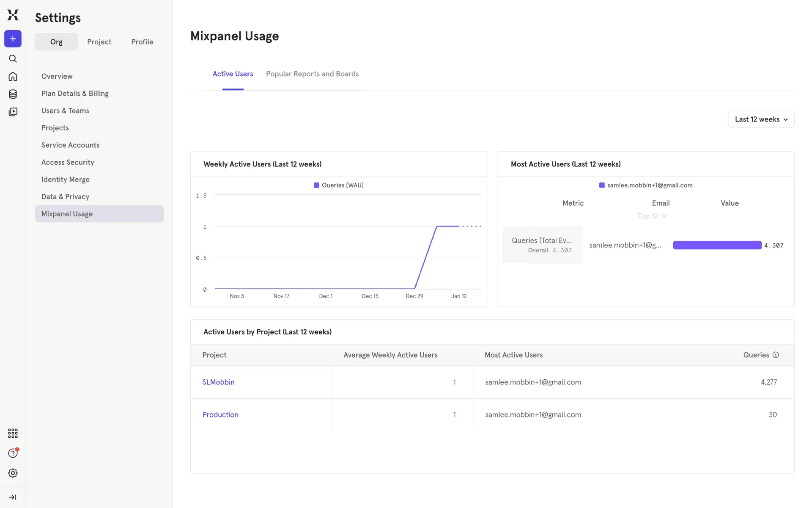Click the Queries column info icon

pyautogui.click(x=776, y=355)
